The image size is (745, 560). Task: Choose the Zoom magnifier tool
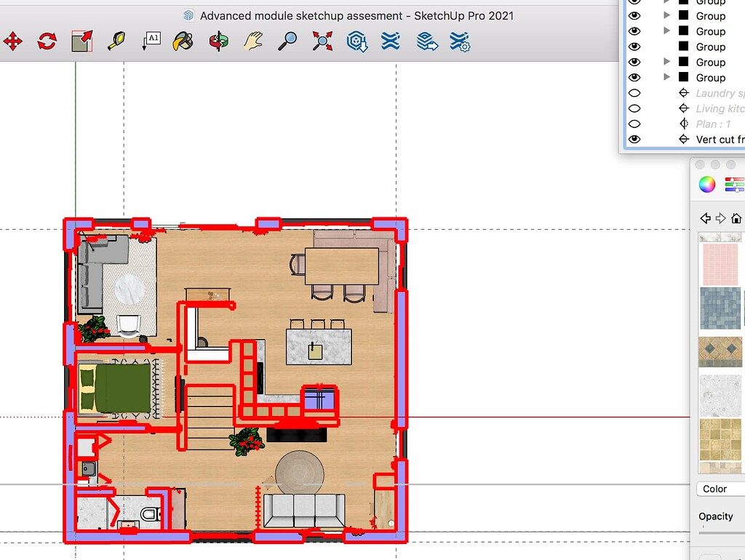pyautogui.click(x=287, y=41)
